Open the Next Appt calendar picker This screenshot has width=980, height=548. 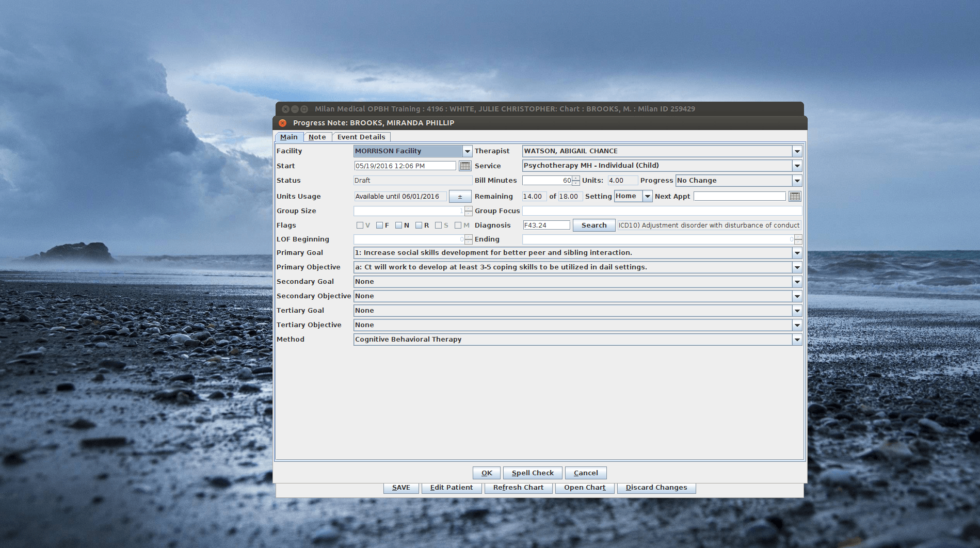click(795, 196)
